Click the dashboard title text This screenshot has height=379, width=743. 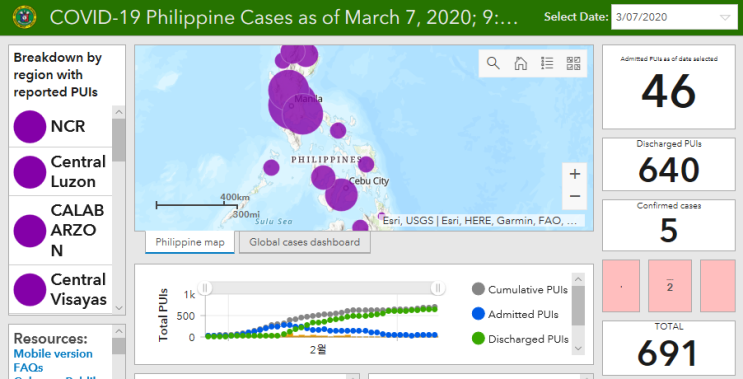[284, 18]
